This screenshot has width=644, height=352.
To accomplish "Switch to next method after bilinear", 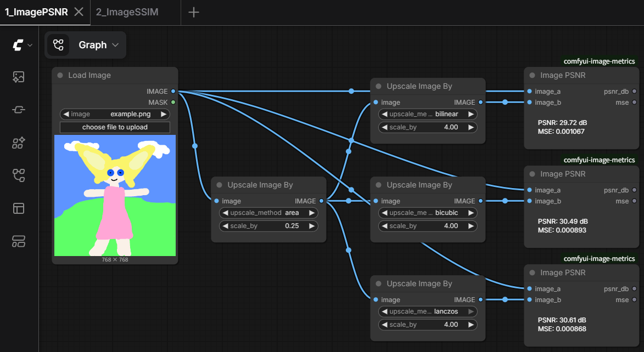I will point(471,114).
